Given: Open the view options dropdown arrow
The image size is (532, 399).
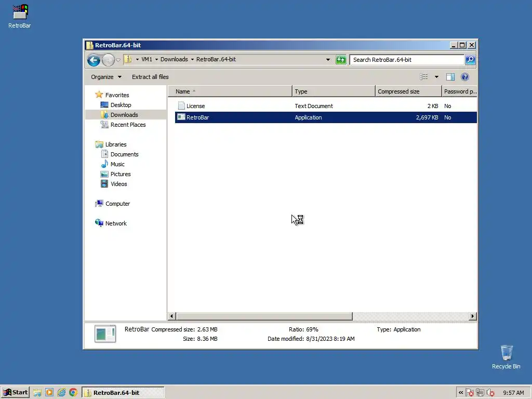Looking at the screenshot, I should (x=436, y=77).
